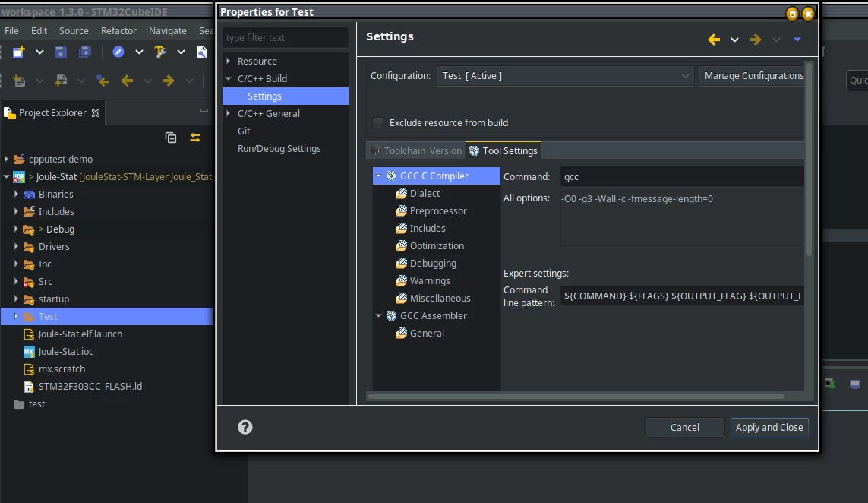Screen dimensions: 868x503
Task: Select Settings under C/C++ Build
Action: pyautogui.click(x=286, y=96)
